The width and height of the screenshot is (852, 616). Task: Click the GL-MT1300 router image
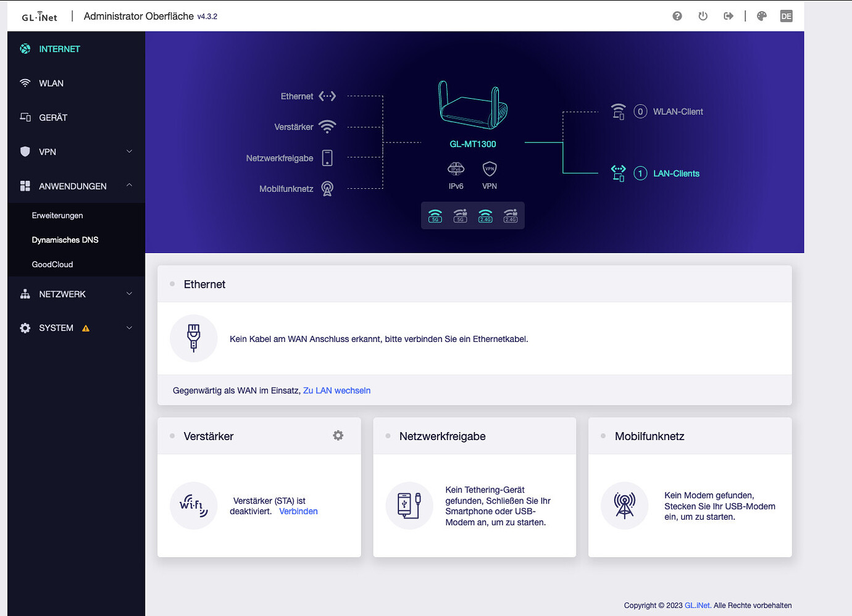[x=473, y=105]
